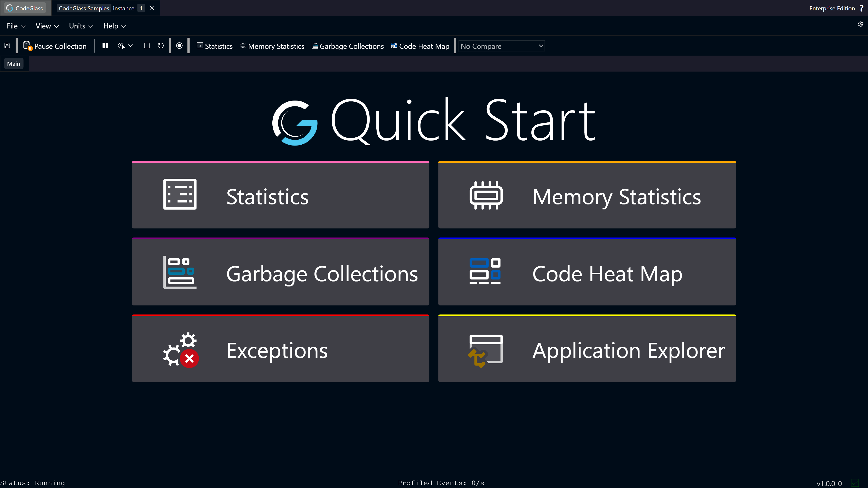Open the timed snapshot dropdown arrow
The height and width of the screenshot is (488, 868).
tap(131, 45)
